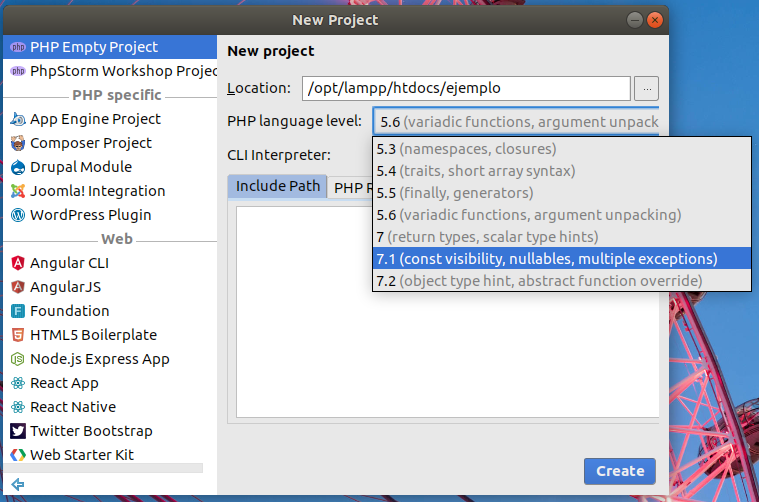The width and height of the screenshot is (759, 502).
Task: Click the Web Starter Kit icon
Action: [x=18, y=455]
